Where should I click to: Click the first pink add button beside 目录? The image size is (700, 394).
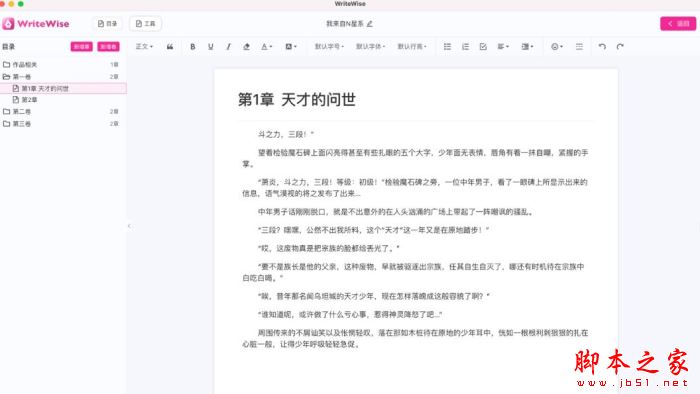tap(81, 46)
